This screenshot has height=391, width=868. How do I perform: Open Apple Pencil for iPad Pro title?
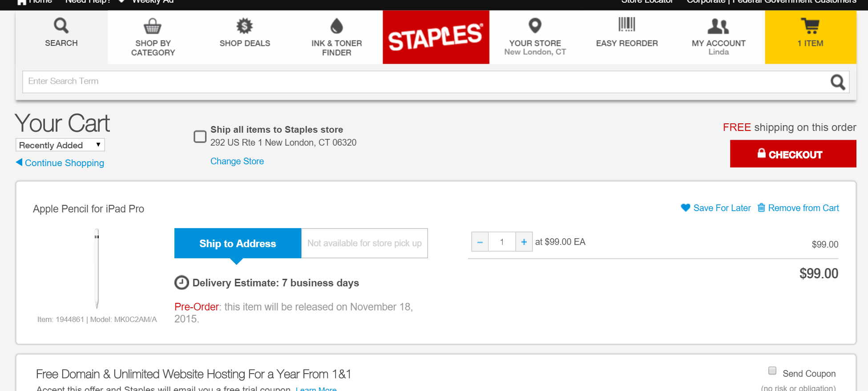pos(89,209)
